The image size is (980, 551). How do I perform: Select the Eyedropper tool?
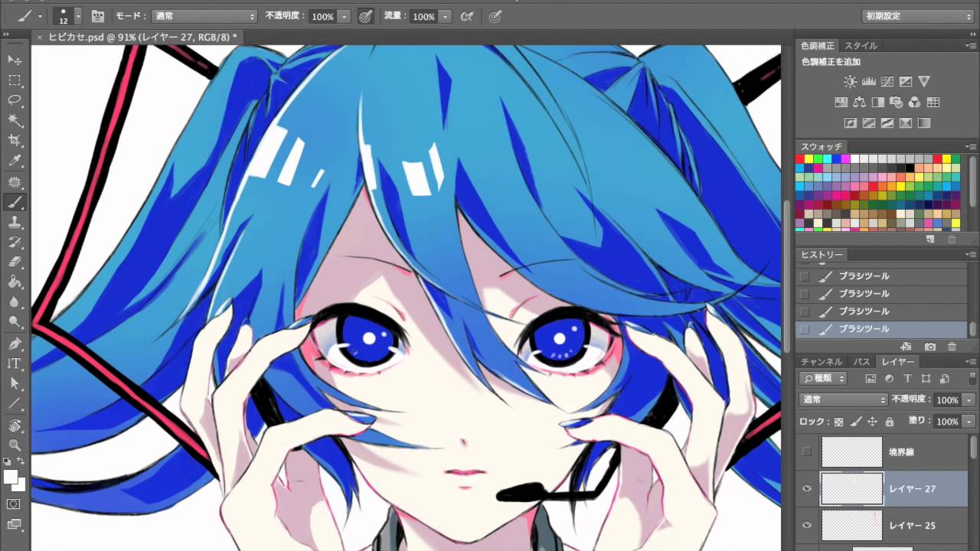point(15,161)
